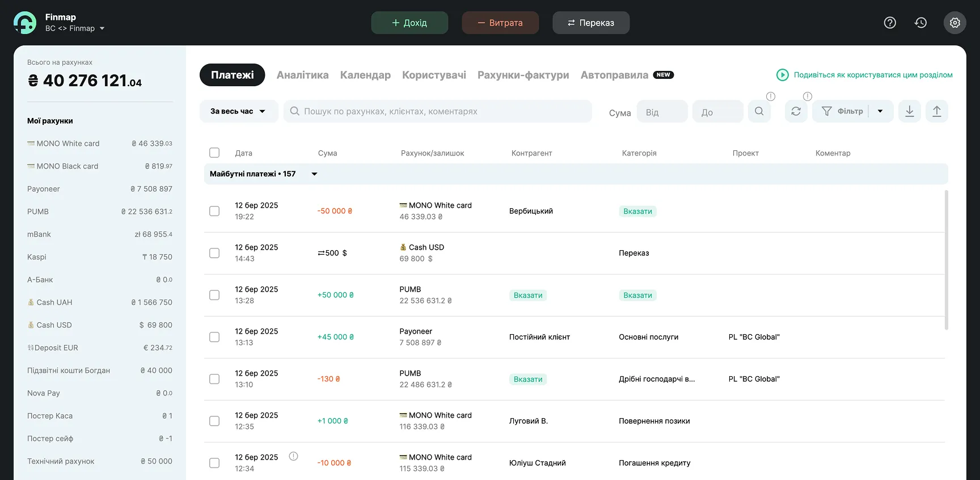
Task: Click the Переказ transfer button
Action: coord(592,23)
